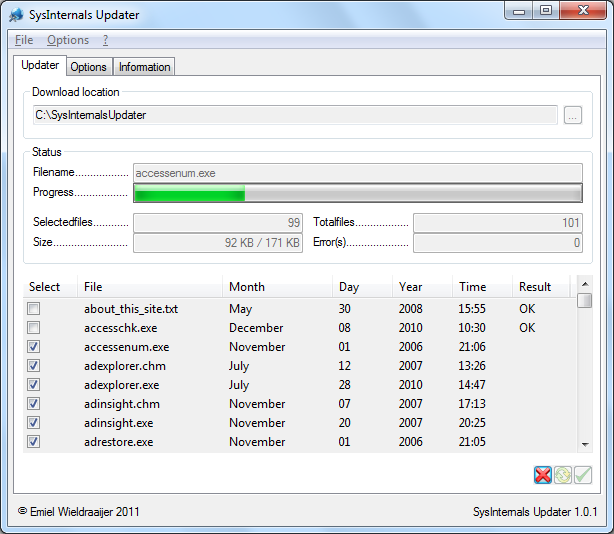Click the green download progress bar
The width and height of the screenshot is (614, 534).
coord(358,193)
